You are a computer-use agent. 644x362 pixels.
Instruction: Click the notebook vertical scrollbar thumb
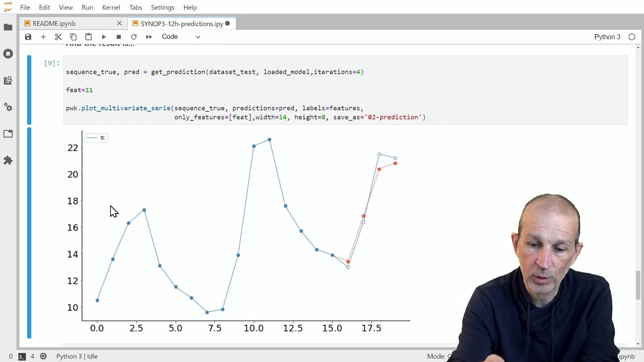coord(638,285)
